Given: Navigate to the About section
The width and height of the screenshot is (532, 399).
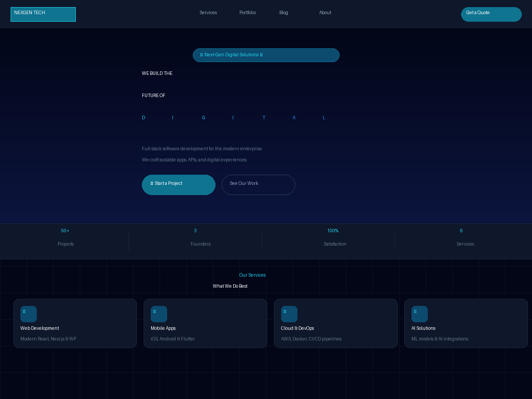Looking at the screenshot, I should 325,13.
